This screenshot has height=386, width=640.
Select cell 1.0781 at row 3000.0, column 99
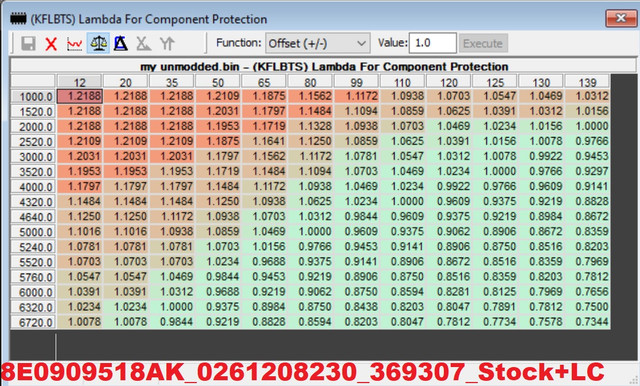(356, 156)
